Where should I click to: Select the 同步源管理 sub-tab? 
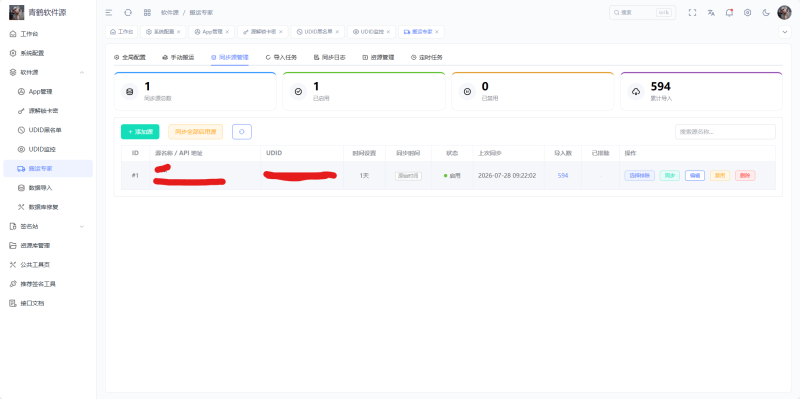click(230, 58)
